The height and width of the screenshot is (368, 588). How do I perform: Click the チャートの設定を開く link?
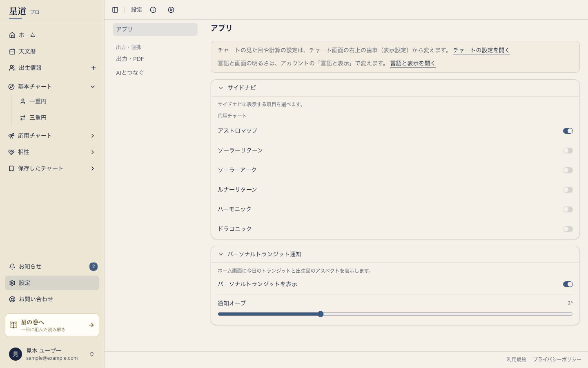point(481,50)
